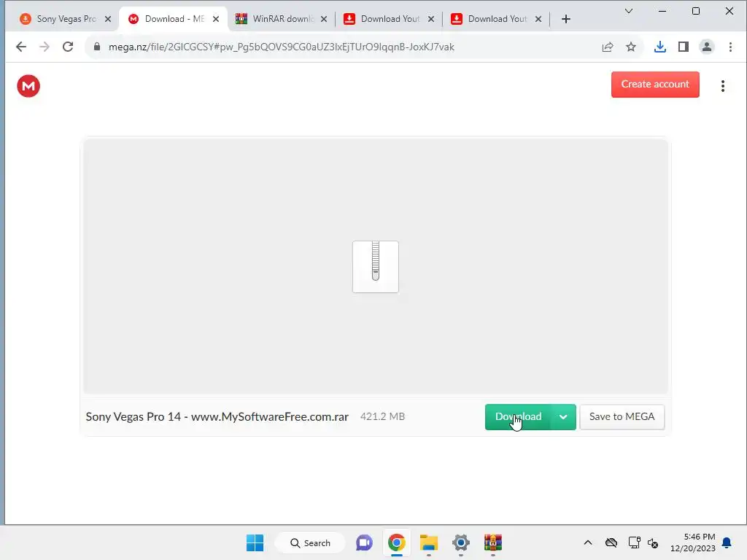Share this page icon in address bar
This screenshot has width=747, height=560.
608,47
